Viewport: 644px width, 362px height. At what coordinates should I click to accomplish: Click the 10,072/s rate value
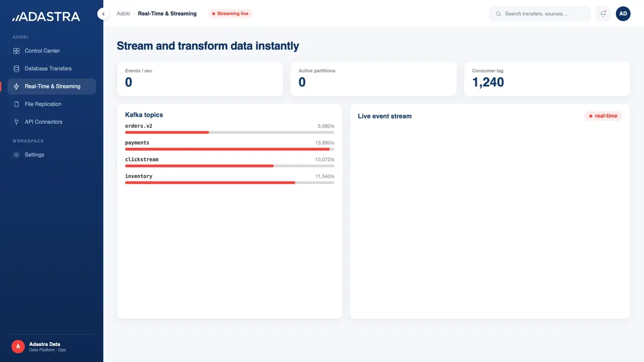325,160
